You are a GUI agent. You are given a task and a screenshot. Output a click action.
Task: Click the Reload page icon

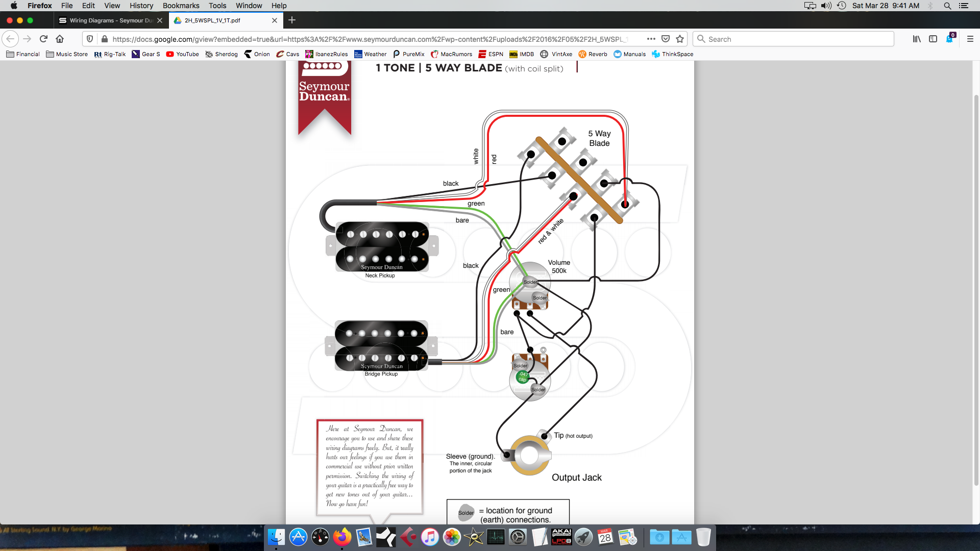pyautogui.click(x=43, y=39)
